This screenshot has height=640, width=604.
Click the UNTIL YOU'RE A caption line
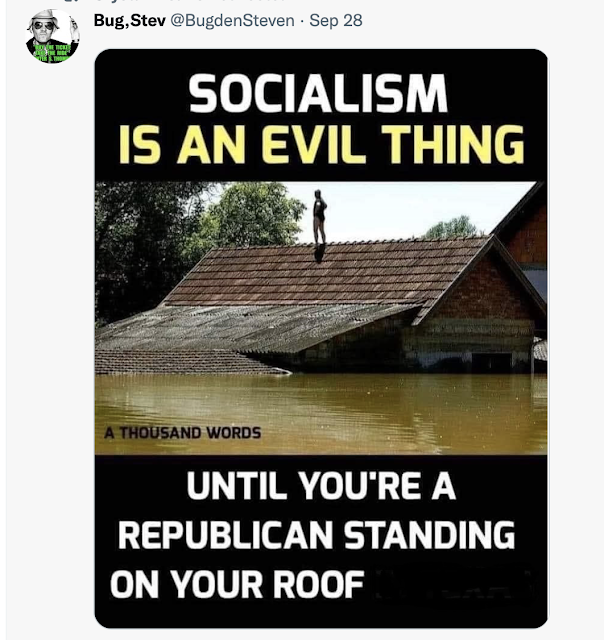[321, 486]
